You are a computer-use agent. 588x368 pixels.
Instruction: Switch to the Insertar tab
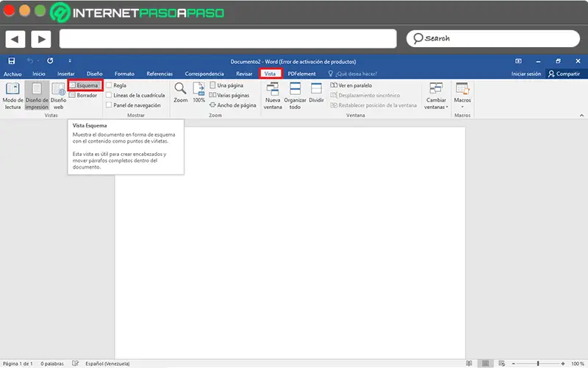click(x=66, y=74)
